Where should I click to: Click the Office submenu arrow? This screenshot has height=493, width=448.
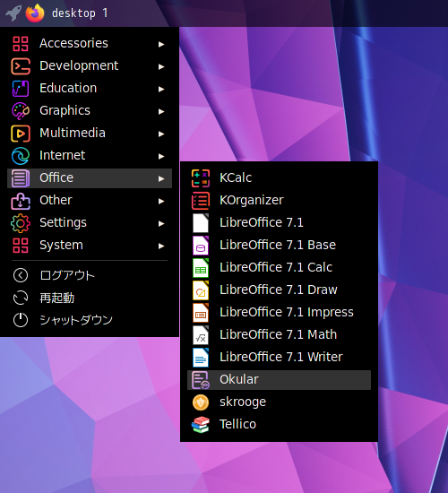(161, 178)
